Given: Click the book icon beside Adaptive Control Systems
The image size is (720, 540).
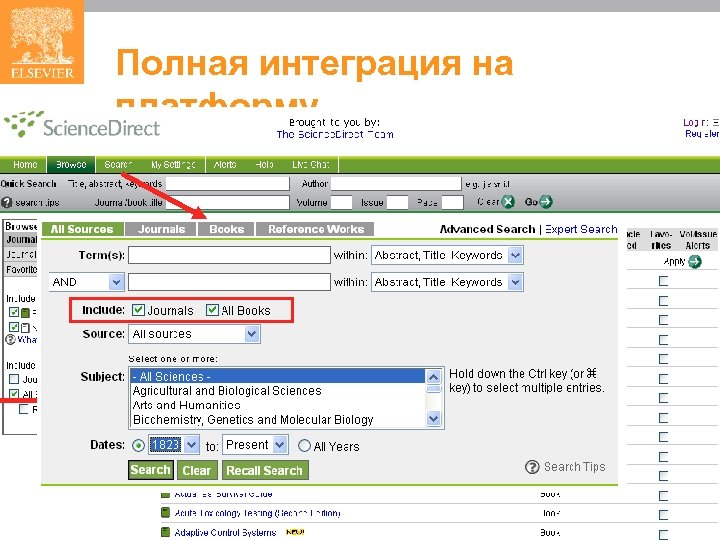Looking at the screenshot, I should click(165, 532).
